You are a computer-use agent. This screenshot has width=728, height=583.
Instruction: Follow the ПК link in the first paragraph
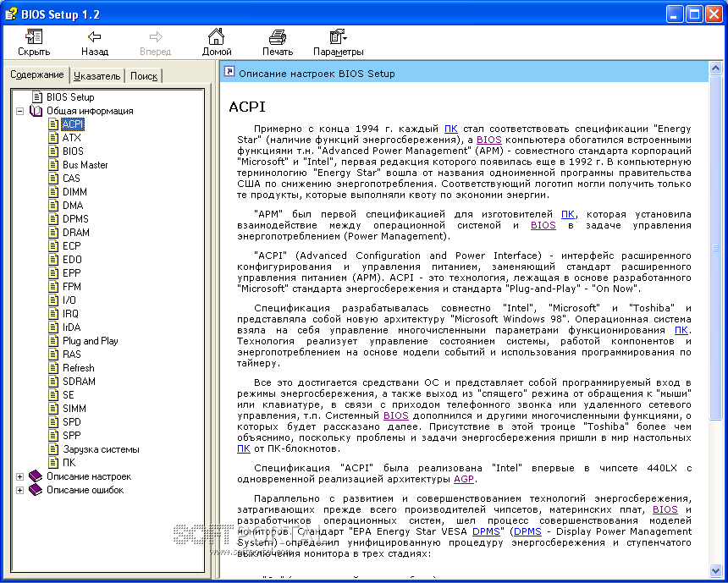point(451,129)
